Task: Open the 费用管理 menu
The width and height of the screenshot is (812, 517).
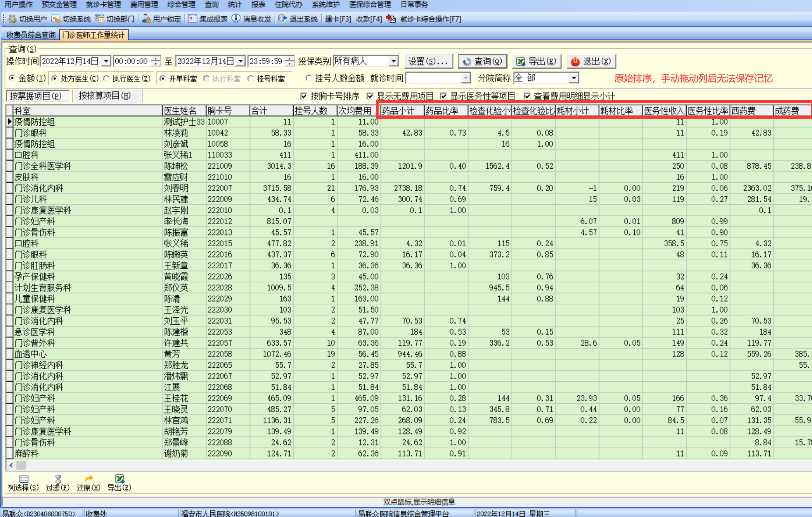Action: coord(144,5)
